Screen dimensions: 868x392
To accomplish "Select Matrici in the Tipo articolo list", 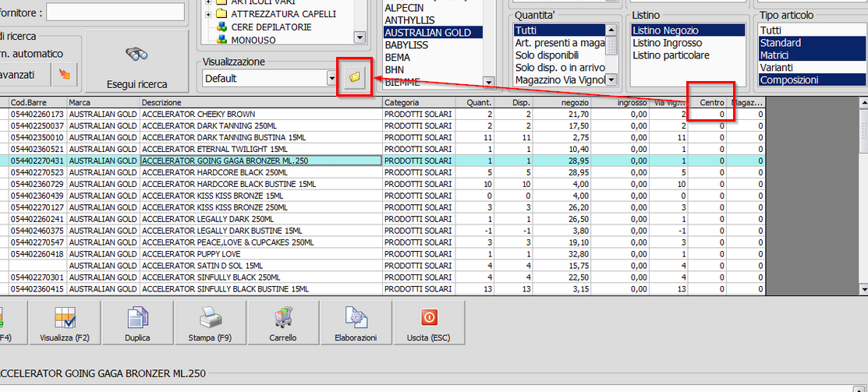I will (x=813, y=55).
